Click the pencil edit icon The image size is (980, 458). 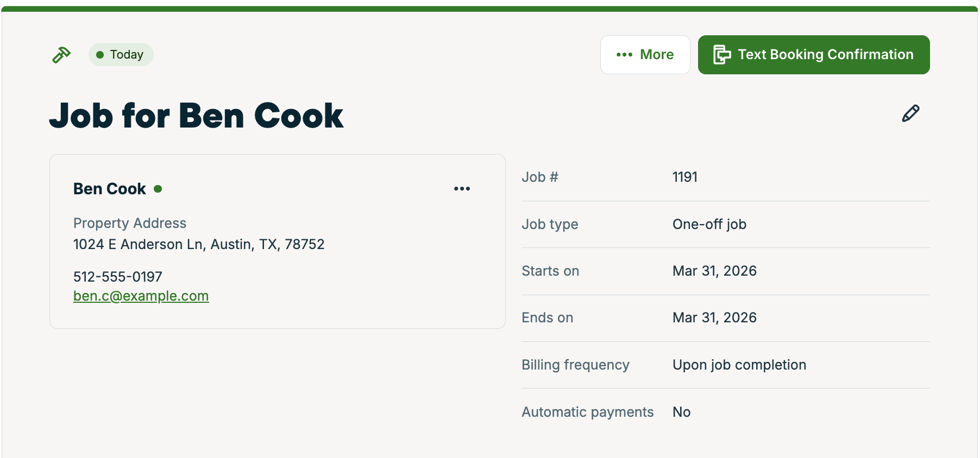point(910,113)
